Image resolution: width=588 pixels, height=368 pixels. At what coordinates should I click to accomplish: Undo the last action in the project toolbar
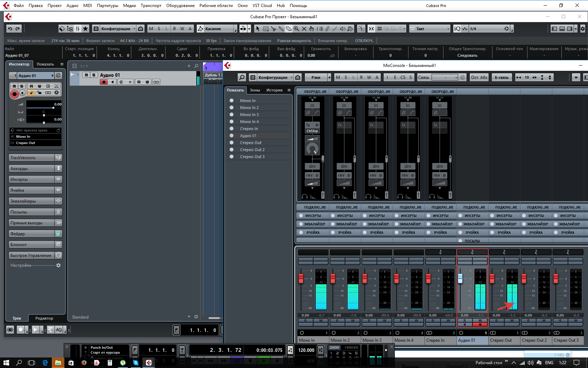10,29
